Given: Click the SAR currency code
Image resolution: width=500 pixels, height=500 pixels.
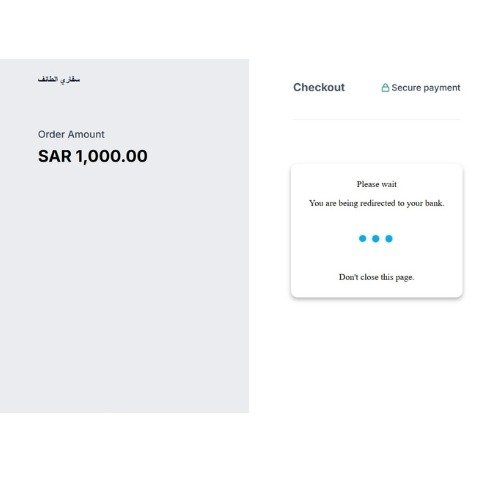Looking at the screenshot, I should [x=55, y=156].
